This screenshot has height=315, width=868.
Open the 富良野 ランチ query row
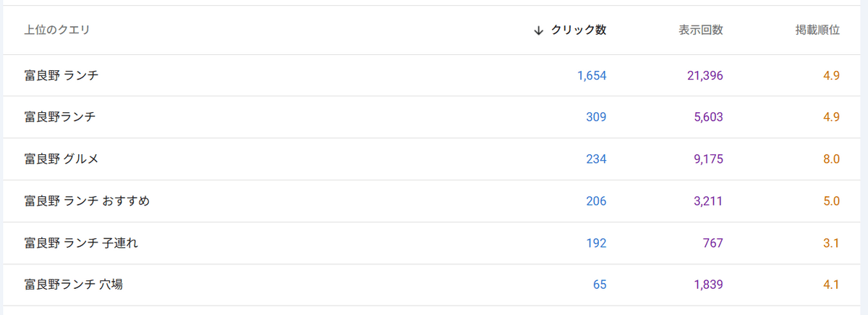click(61, 75)
